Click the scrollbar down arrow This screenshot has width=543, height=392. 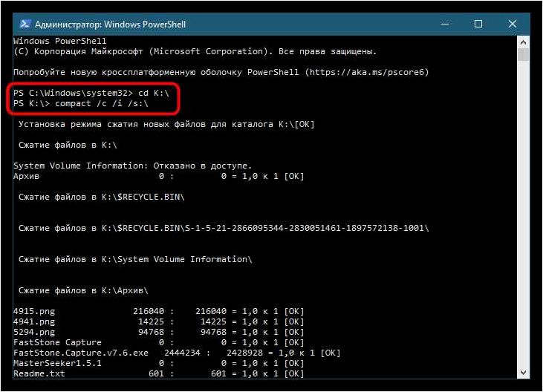coord(523,372)
